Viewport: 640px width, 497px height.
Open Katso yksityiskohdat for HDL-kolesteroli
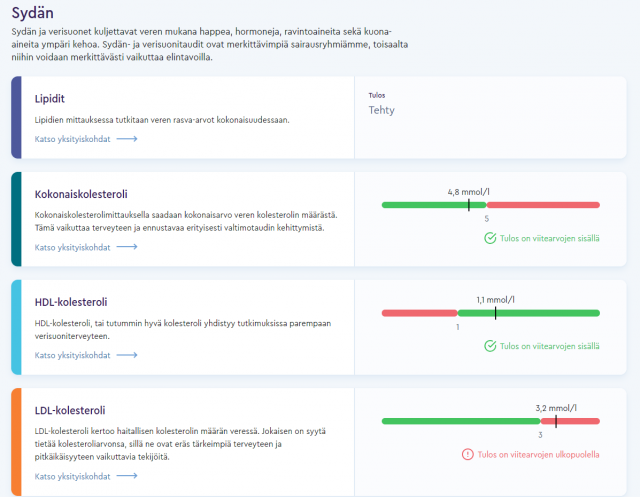pyautogui.click(x=73, y=355)
